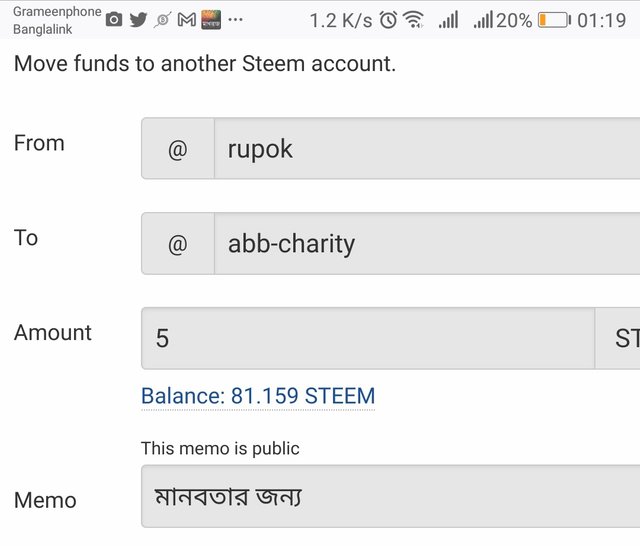Viewport: 640px width, 546px height.
Task: Click the @ prefix of From field
Action: 178,149
